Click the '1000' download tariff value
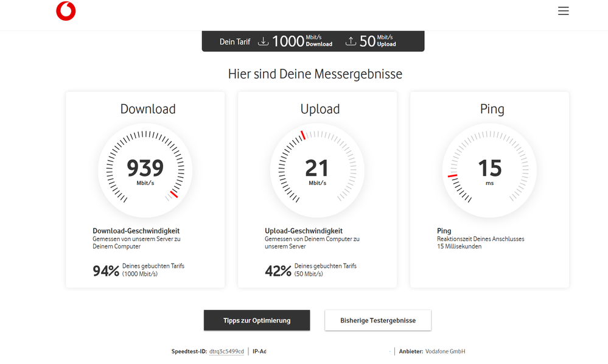Viewport: 608px width, 364px height. tap(288, 41)
